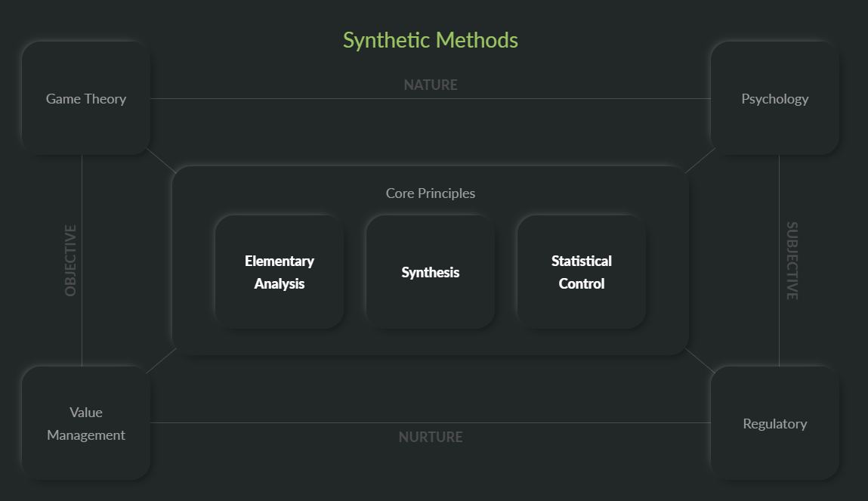Select the Value Management node
The image size is (868, 501).
(85, 423)
